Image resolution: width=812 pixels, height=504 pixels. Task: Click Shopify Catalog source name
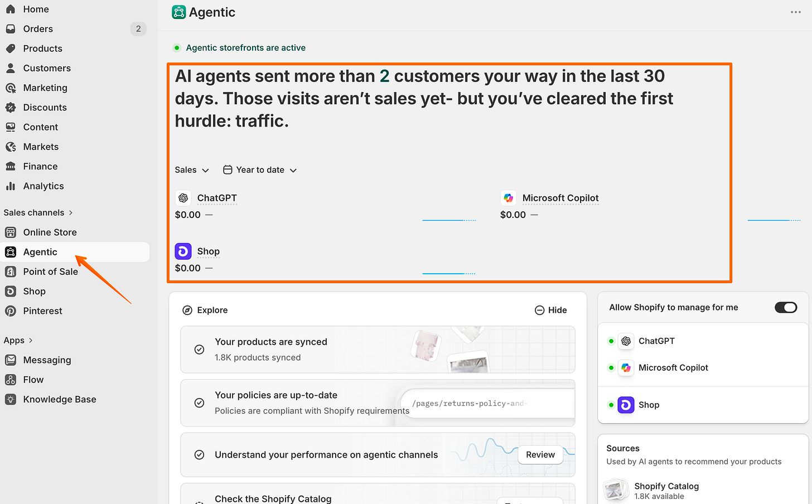tap(666, 486)
